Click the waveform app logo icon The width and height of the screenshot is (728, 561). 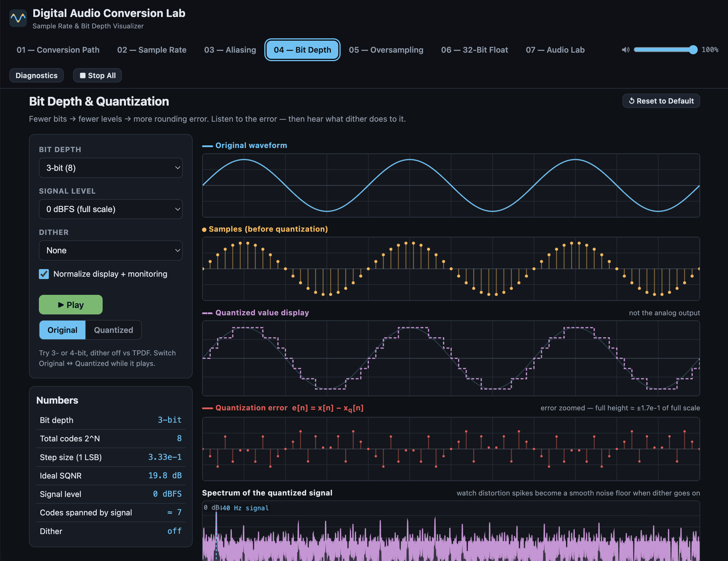(18, 18)
